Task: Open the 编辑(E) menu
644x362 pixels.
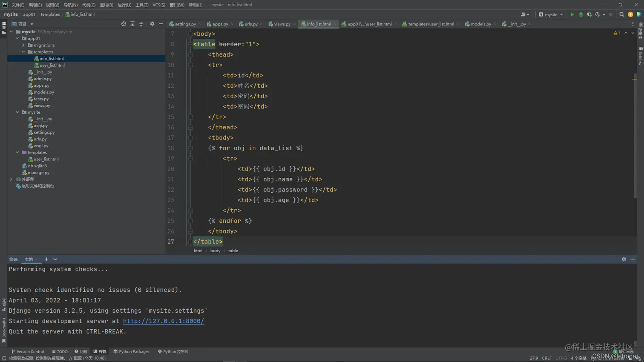Action: pos(35,5)
